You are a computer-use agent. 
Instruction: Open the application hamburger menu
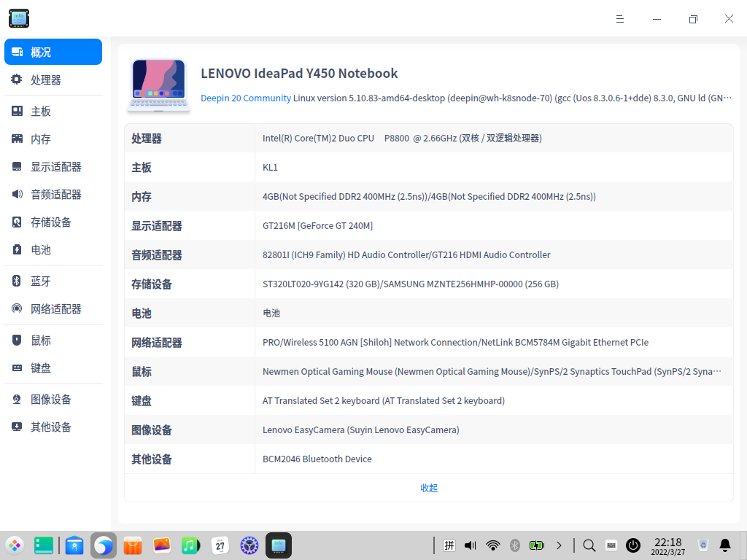(x=620, y=19)
